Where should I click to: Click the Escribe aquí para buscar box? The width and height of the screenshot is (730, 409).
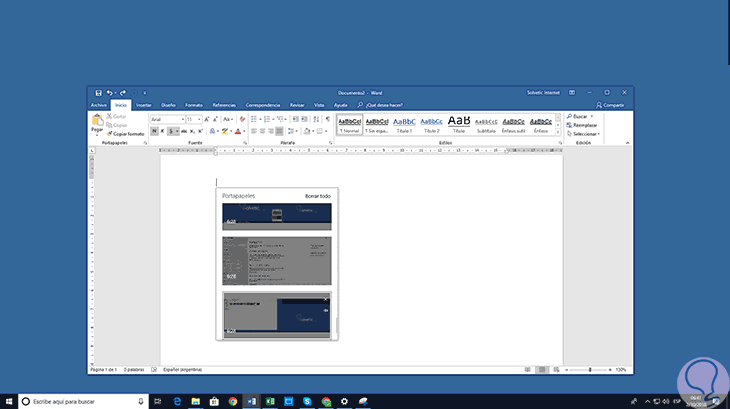click(x=83, y=401)
